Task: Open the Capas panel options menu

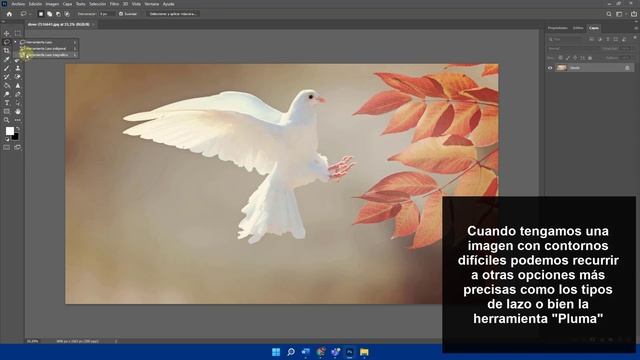Action: (x=636, y=28)
